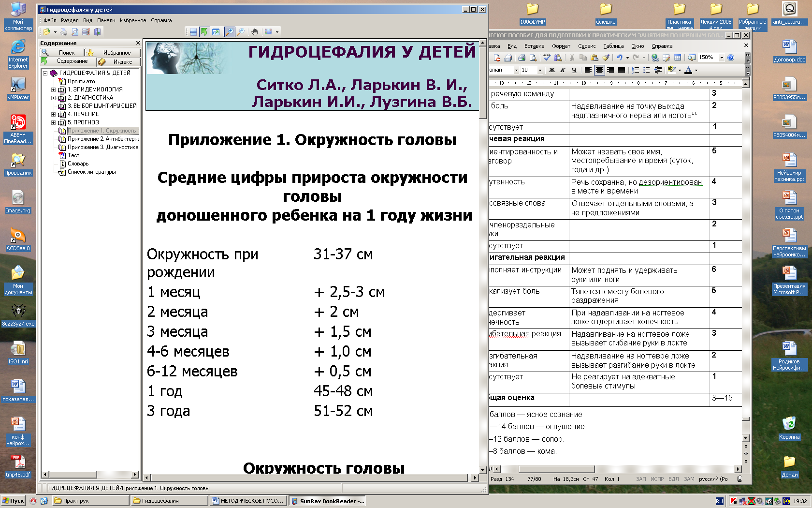812x508 pixels.
Task: Open Тест item in contents tree
Action: 73,155
